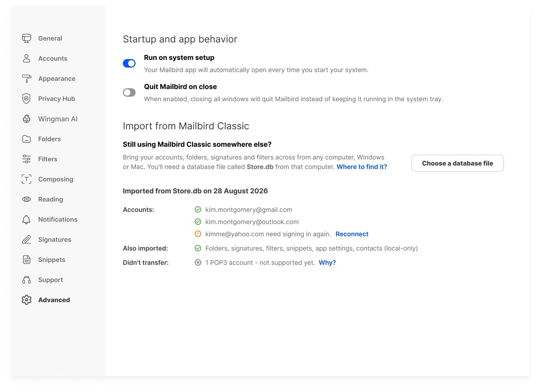
Task: Click the Snippets document icon
Action: coord(27,260)
